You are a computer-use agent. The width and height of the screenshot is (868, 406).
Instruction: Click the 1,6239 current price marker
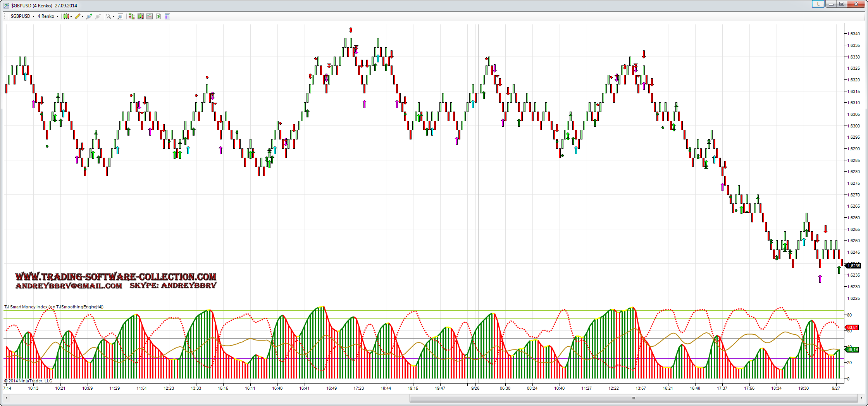(854, 266)
